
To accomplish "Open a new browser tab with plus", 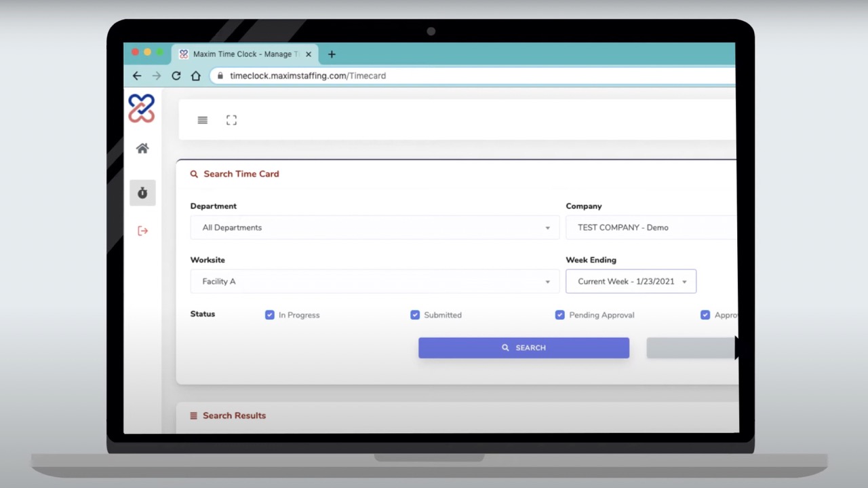I will (332, 54).
